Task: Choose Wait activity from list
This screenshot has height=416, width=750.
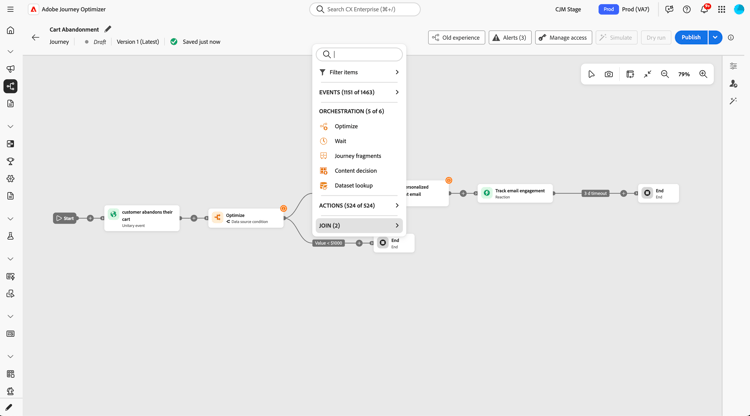Action: point(359,141)
